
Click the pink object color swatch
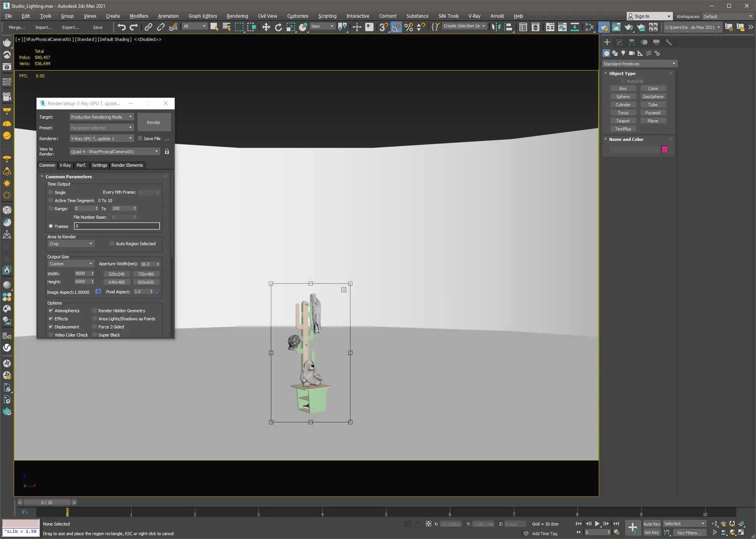click(664, 149)
